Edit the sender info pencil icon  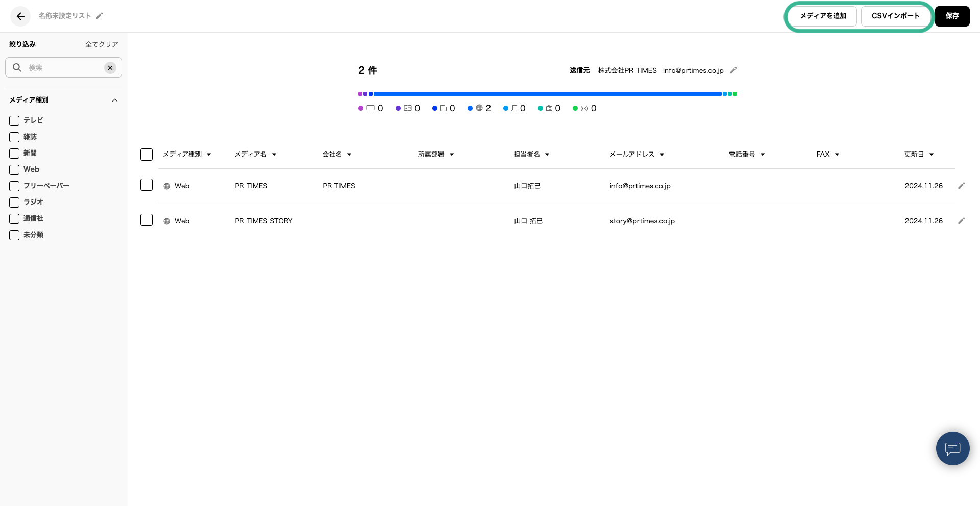[733, 70]
